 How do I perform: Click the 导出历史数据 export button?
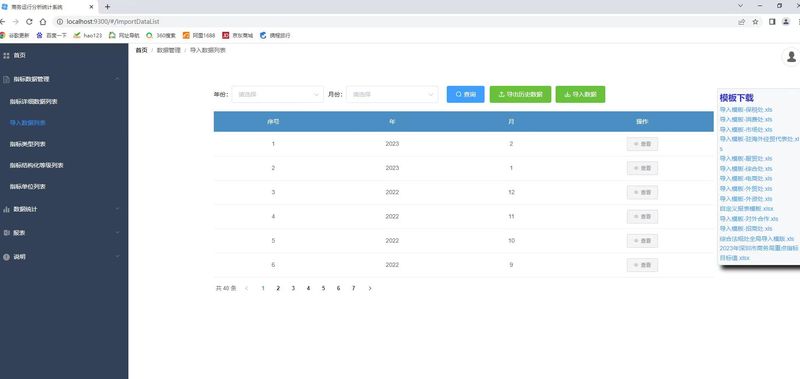[x=520, y=94]
